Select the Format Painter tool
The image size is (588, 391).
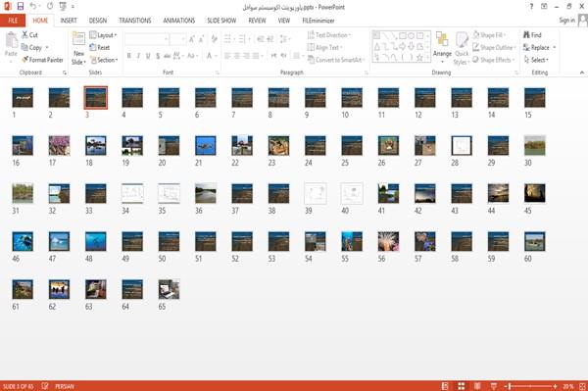coord(42,60)
